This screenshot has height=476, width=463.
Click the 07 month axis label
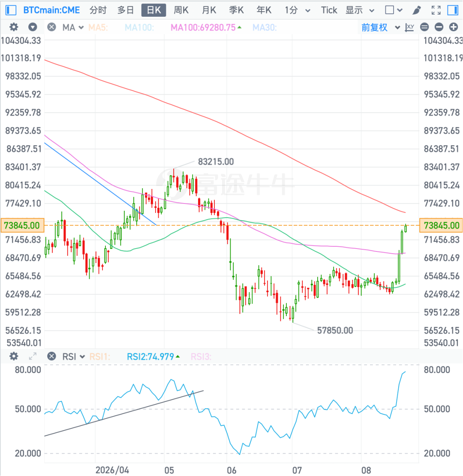click(x=297, y=470)
